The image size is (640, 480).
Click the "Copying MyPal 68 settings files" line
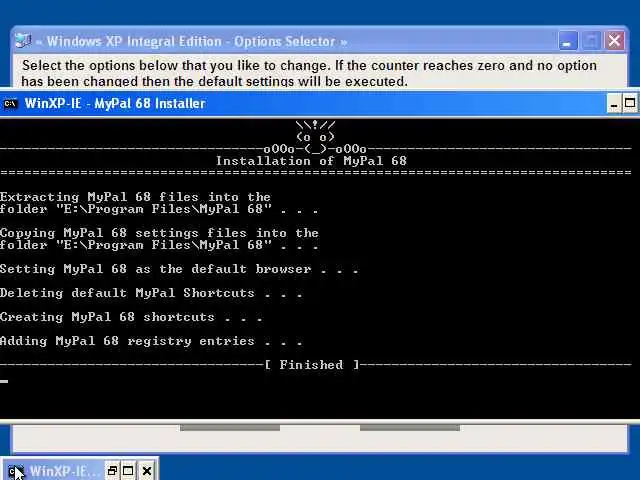(159, 233)
